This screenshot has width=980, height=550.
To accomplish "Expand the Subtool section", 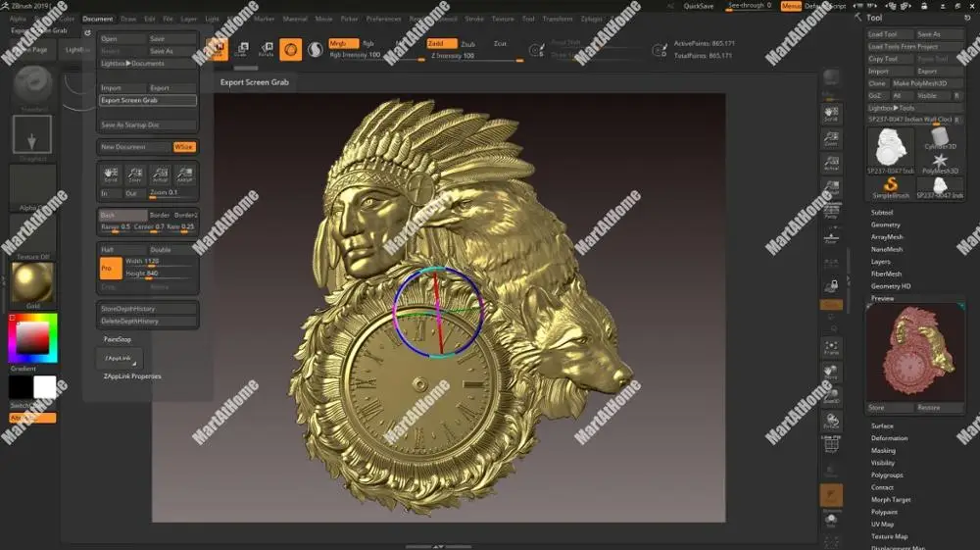I will (882, 213).
